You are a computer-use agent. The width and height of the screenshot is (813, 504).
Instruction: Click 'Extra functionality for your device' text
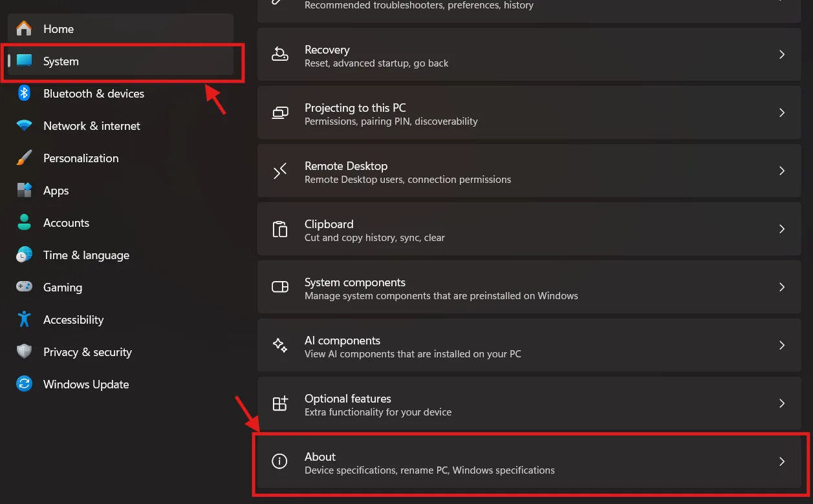[378, 412]
